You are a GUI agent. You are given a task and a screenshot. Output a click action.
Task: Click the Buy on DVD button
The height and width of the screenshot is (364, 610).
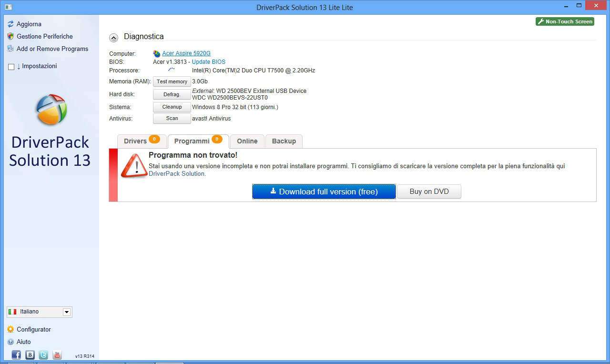429,192
